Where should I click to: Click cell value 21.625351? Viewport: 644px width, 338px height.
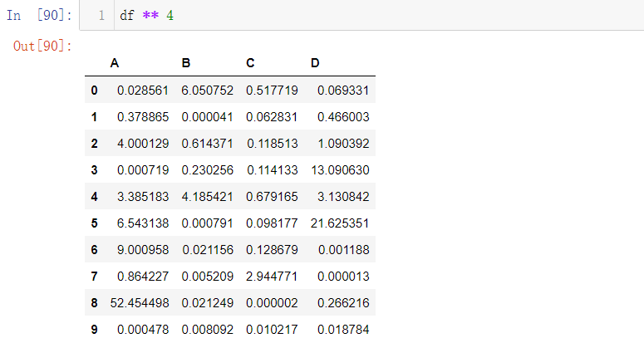[340, 223]
